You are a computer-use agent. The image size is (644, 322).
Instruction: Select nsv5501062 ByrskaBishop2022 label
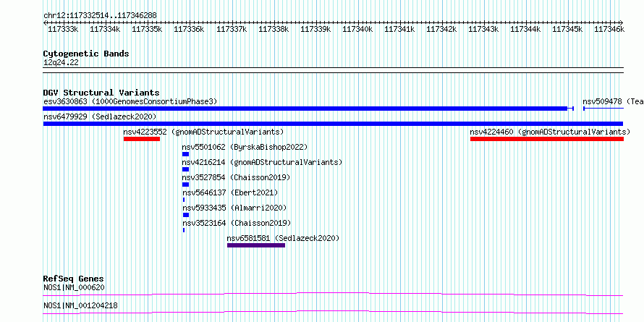tap(245, 148)
